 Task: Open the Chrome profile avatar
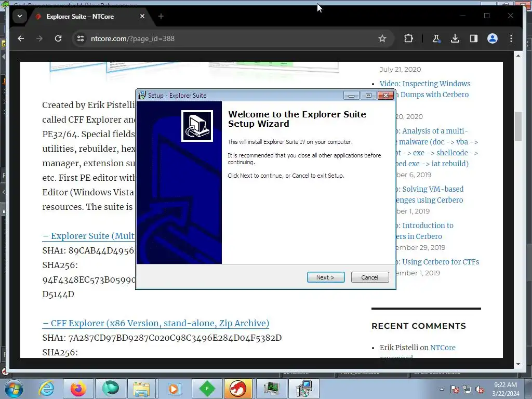493,38
